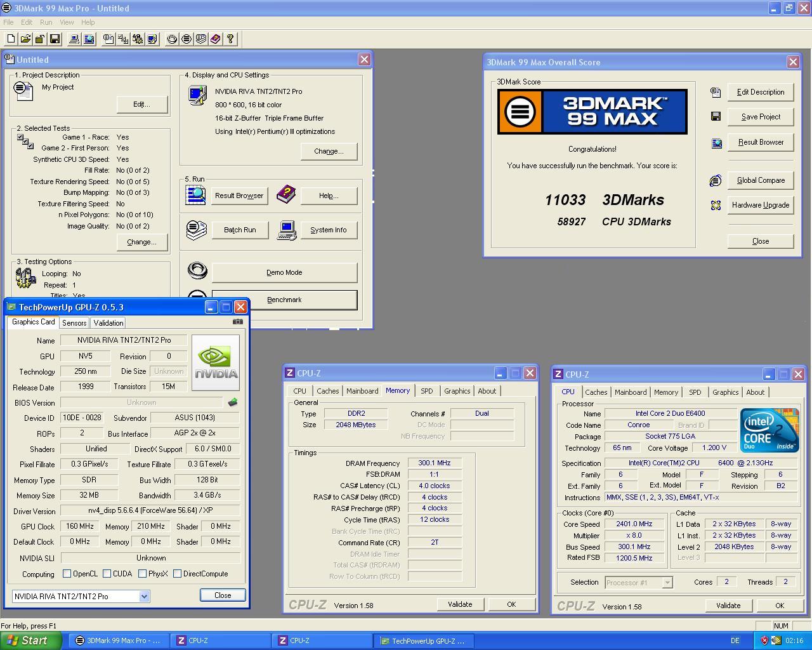Click the Save Project disk icon in score window
This screenshot has width=812, height=650.
coord(716,116)
